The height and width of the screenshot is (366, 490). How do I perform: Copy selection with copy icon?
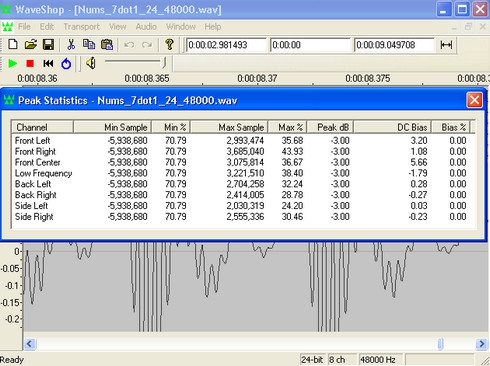pos(89,44)
